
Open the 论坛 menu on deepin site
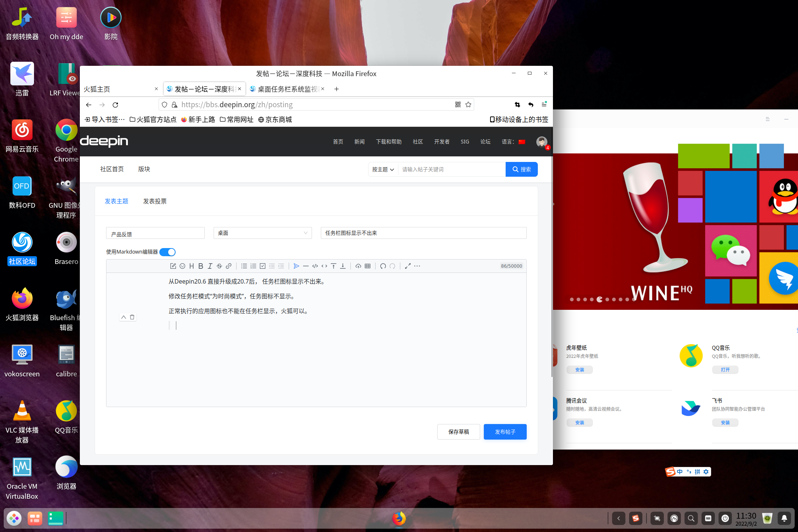click(x=485, y=142)
